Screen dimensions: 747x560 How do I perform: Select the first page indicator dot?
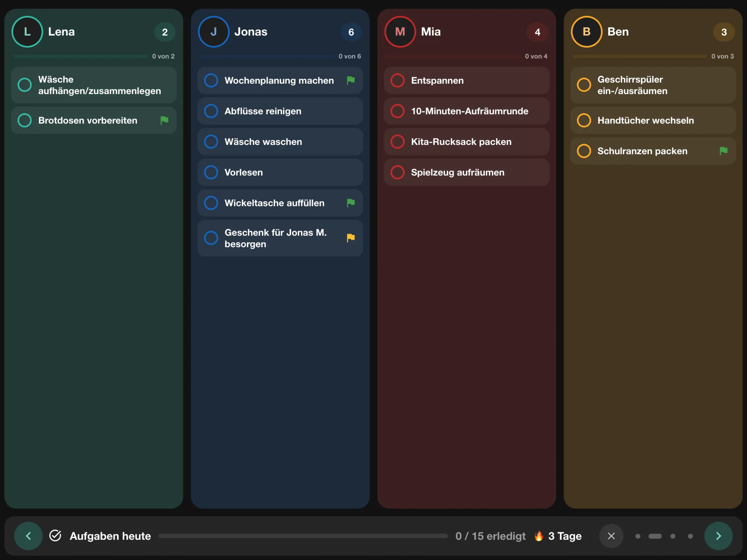[x=638, y=536]
